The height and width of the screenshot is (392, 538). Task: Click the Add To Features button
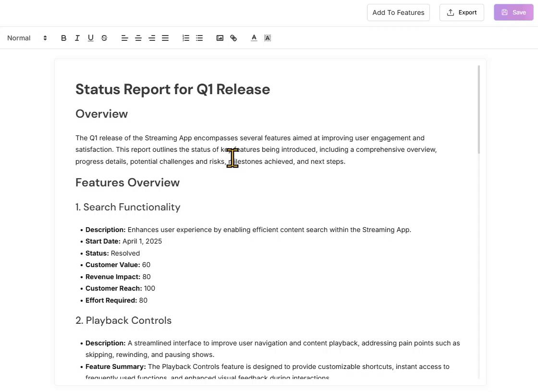coord(398,12)
